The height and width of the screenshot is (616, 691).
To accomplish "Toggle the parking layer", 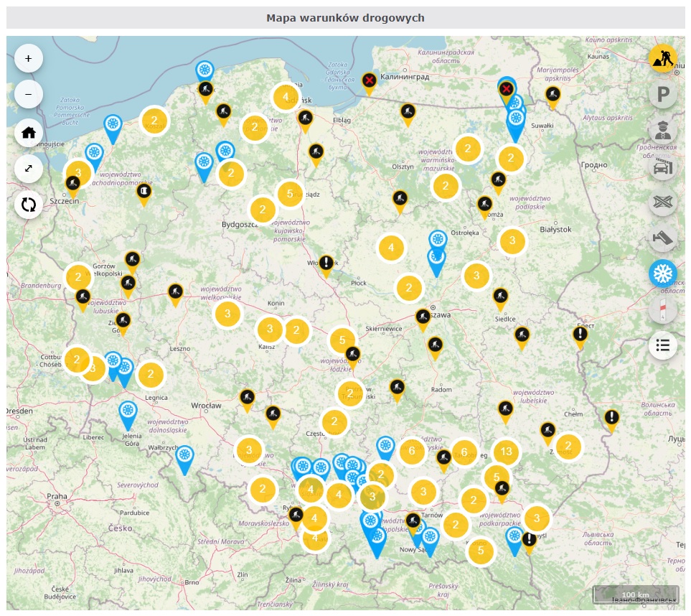I will click(x=662, y=94).
